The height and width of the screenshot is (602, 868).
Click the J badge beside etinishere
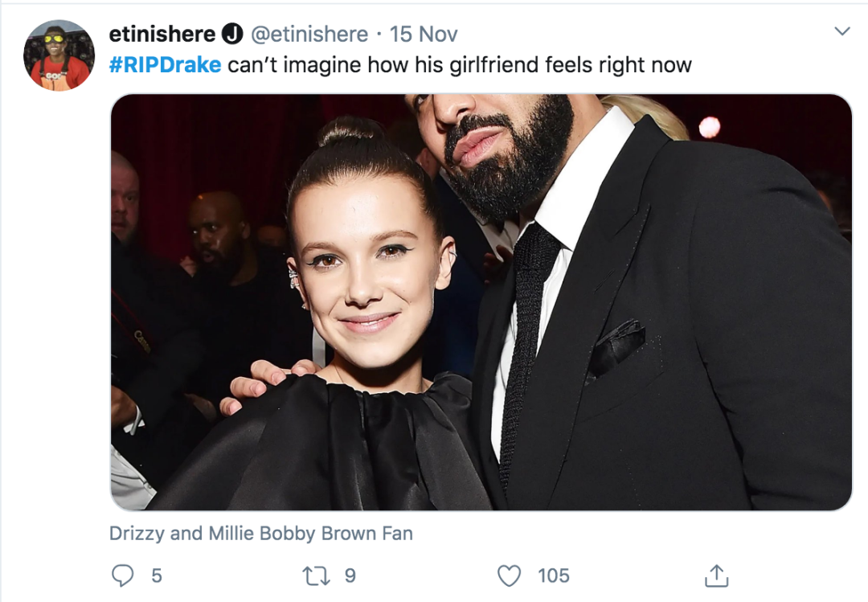pyautogui.click(x=232, y=35)
